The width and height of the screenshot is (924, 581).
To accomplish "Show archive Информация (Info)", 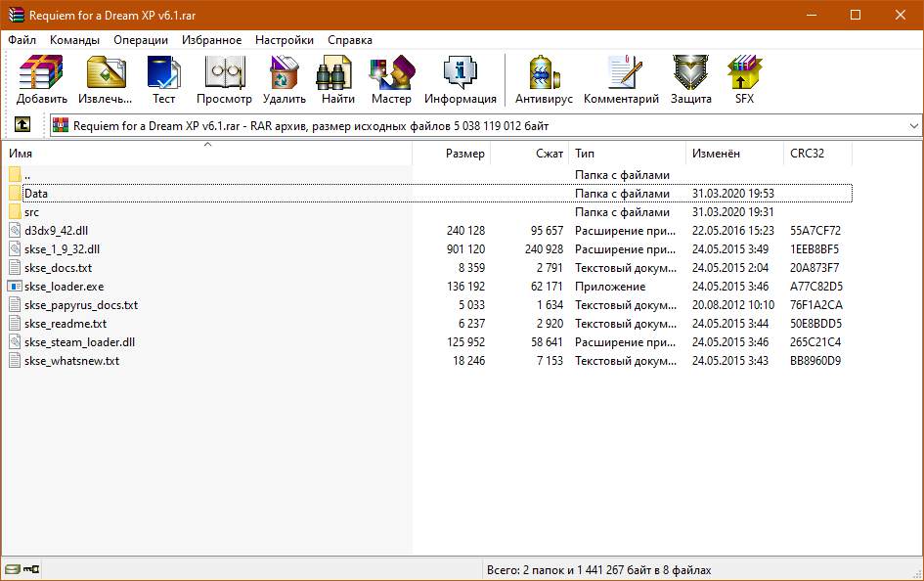I will point(460,80).
